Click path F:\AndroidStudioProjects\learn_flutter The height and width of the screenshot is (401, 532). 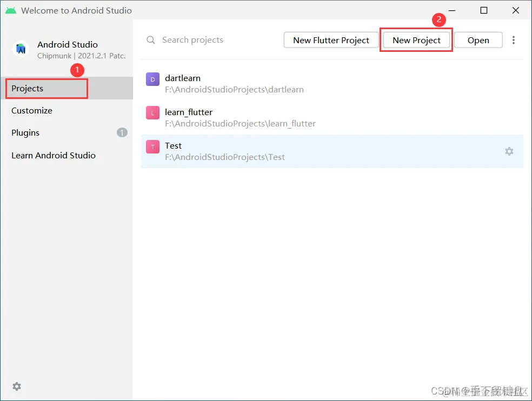(240, 124)
